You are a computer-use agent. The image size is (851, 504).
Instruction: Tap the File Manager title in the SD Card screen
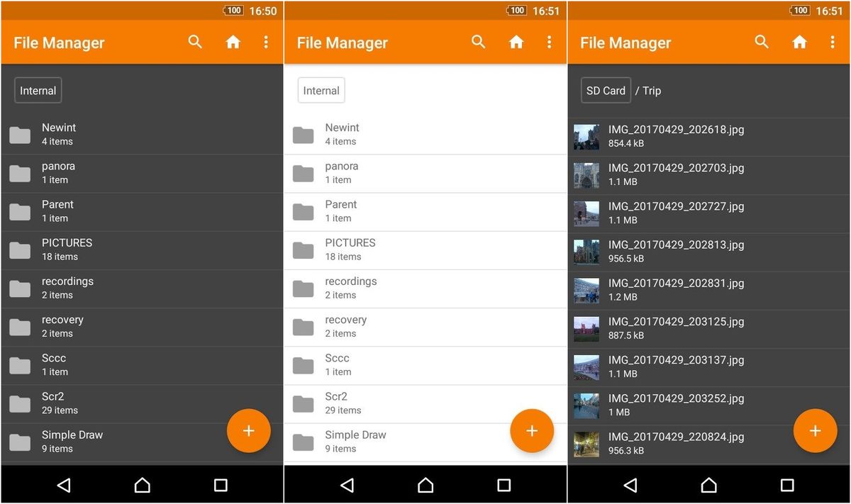coord(625,43)
